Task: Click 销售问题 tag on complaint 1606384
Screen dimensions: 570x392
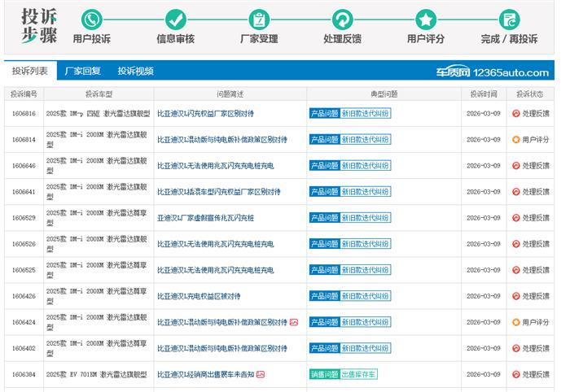Action: (323, 374)
